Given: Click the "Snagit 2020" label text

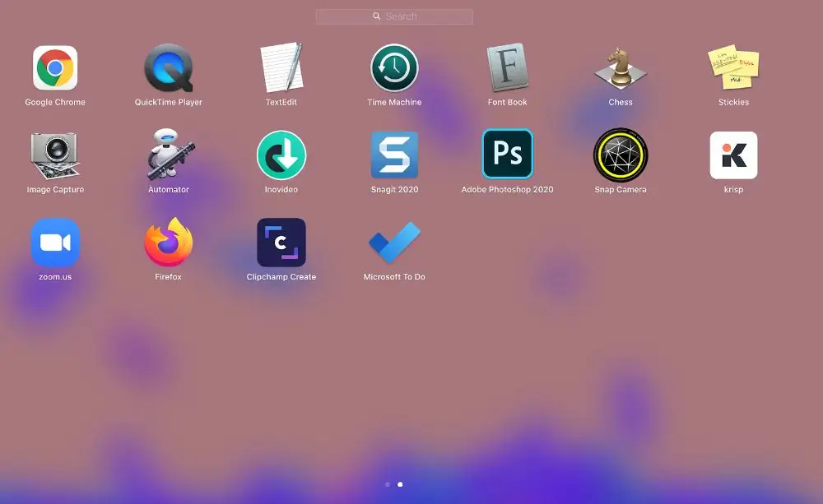Looking at the screenshot, I should (394, 190).
